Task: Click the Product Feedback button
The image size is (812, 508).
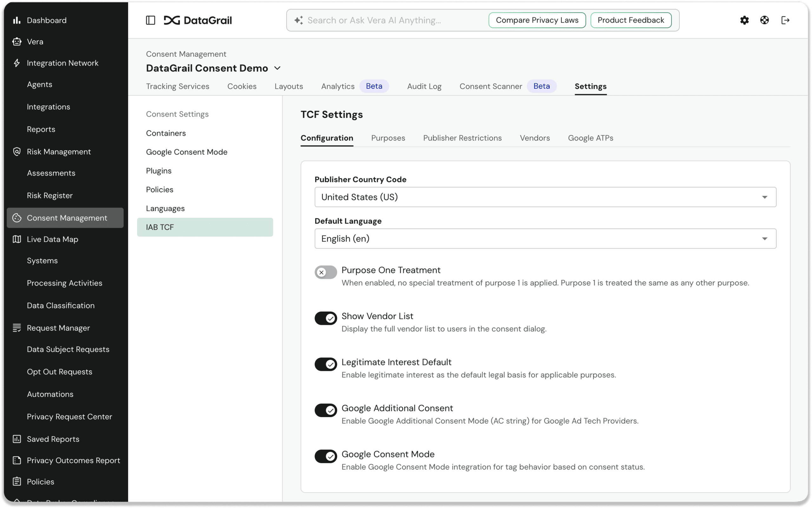Action: pos(631,20)
